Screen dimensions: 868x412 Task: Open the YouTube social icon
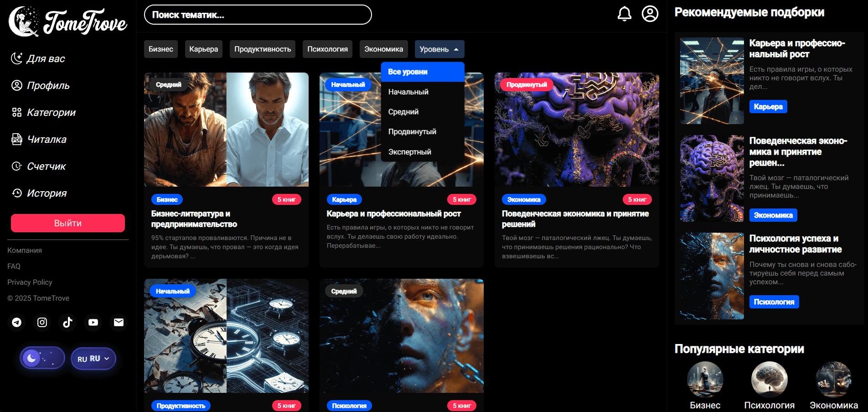point(93,323)
